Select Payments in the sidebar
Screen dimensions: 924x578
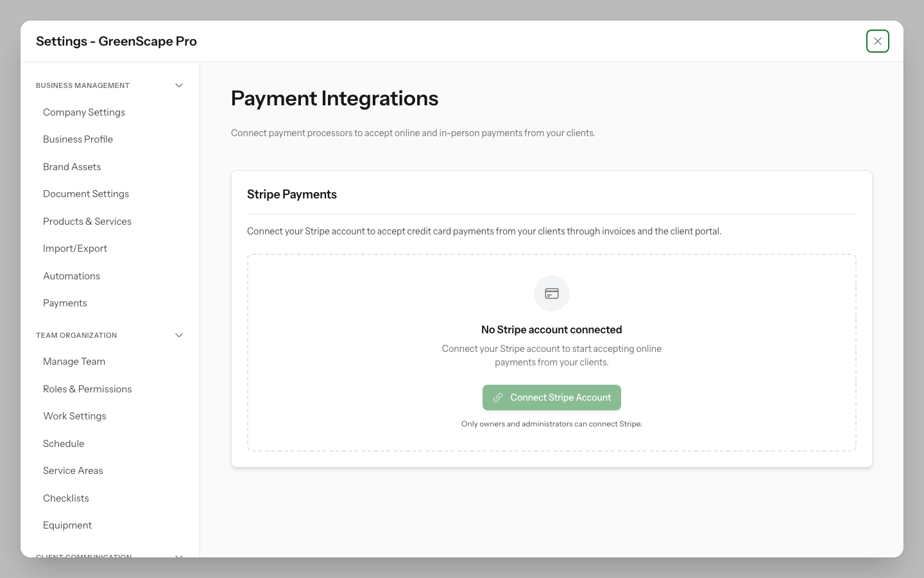click(65, 303)
